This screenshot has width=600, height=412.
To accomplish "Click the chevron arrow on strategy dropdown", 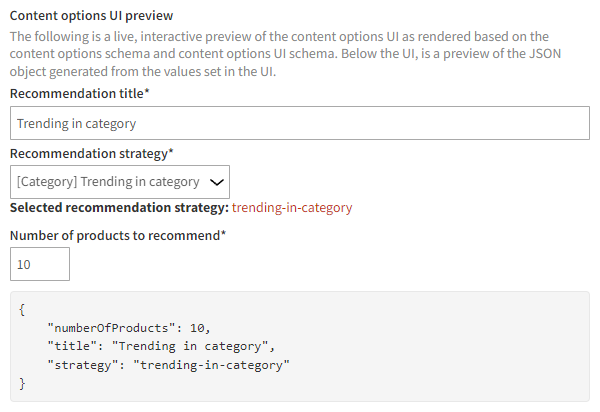I will pyautogui.click(x=215, y=182).
